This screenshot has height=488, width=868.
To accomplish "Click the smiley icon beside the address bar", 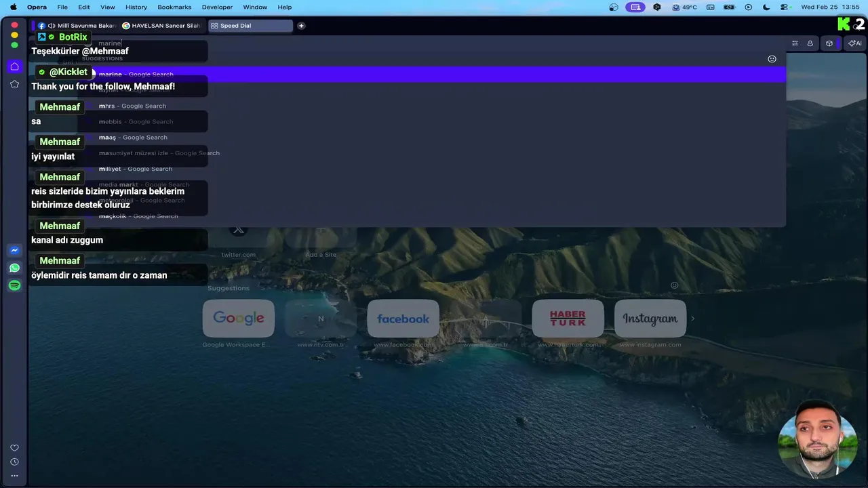I will 772,59.
